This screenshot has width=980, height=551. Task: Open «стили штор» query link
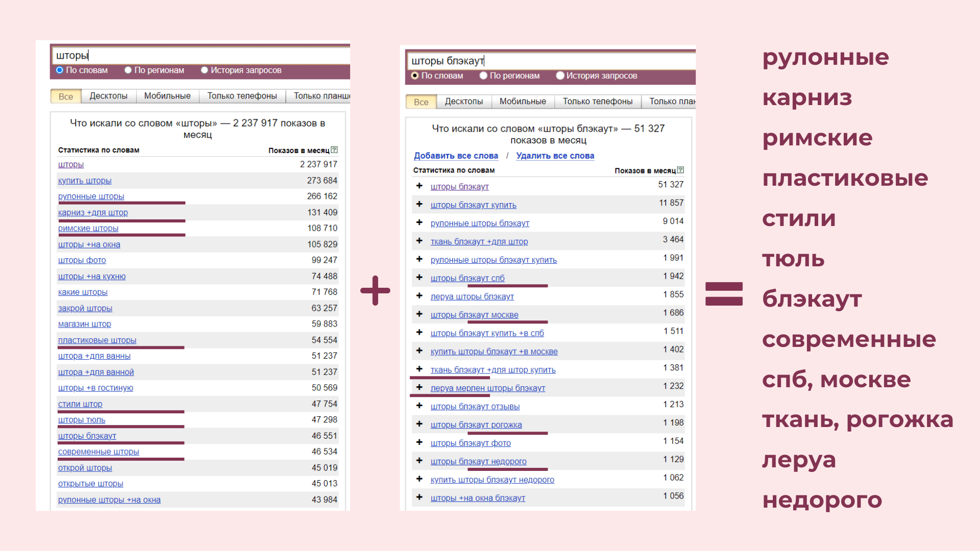click(80, 404)
